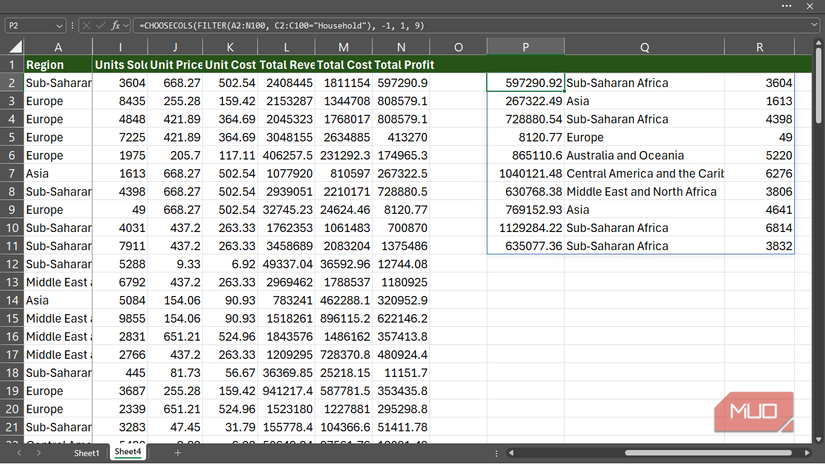Click cell Middle East and North Africa

coord(644,191)
